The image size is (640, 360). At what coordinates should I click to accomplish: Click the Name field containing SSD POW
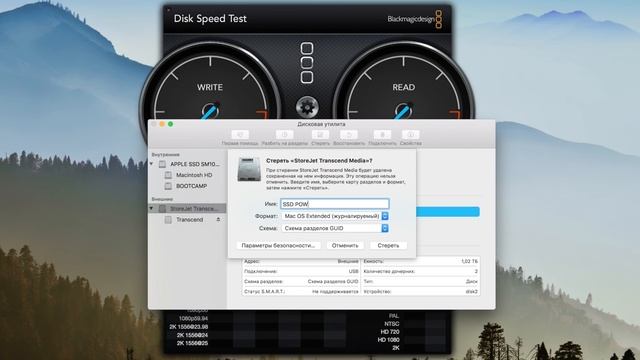(335, 204)
